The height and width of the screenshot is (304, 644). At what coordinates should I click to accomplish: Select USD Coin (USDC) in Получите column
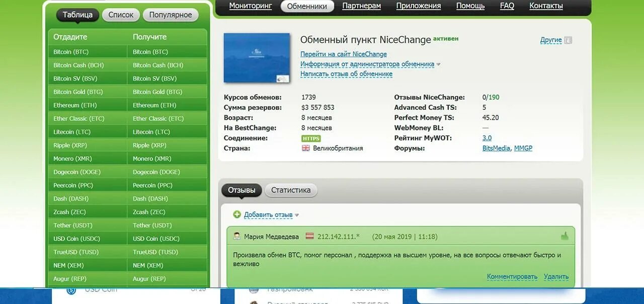[167, 239]
